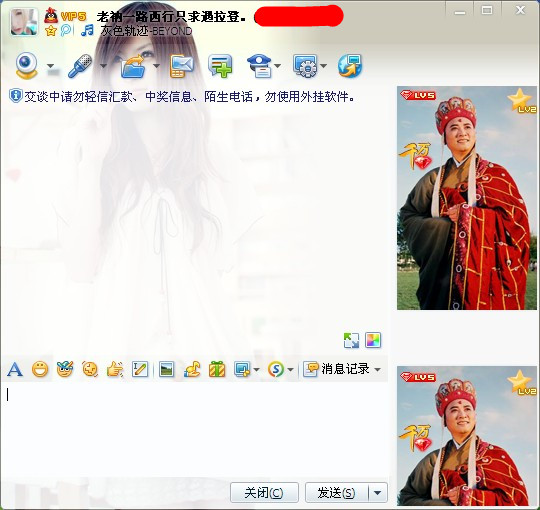This screenshot has height=510, width=540.
Task: Send a file using folder icon
Action: pos(133,66)
